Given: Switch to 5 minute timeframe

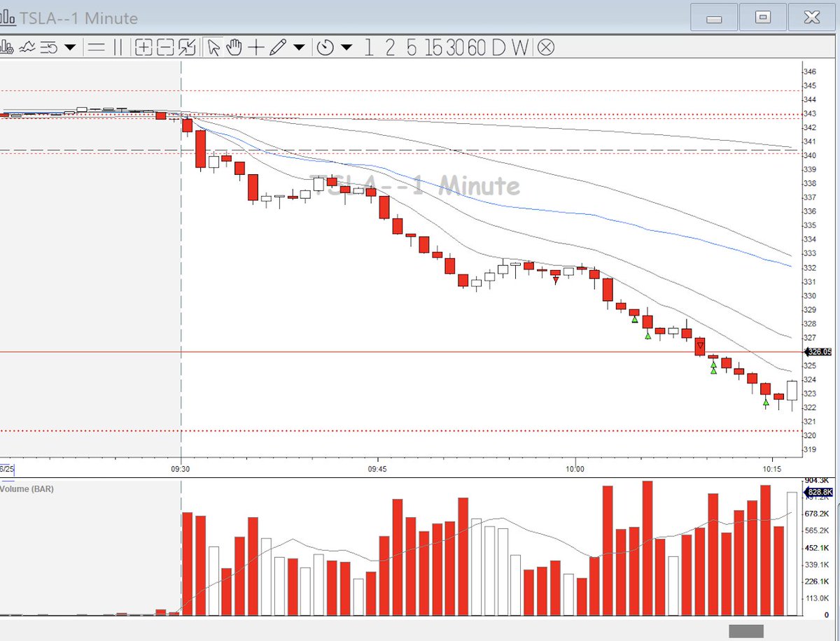Looking at the screenshot, I should pyautogui.click(x=412, y=48).
